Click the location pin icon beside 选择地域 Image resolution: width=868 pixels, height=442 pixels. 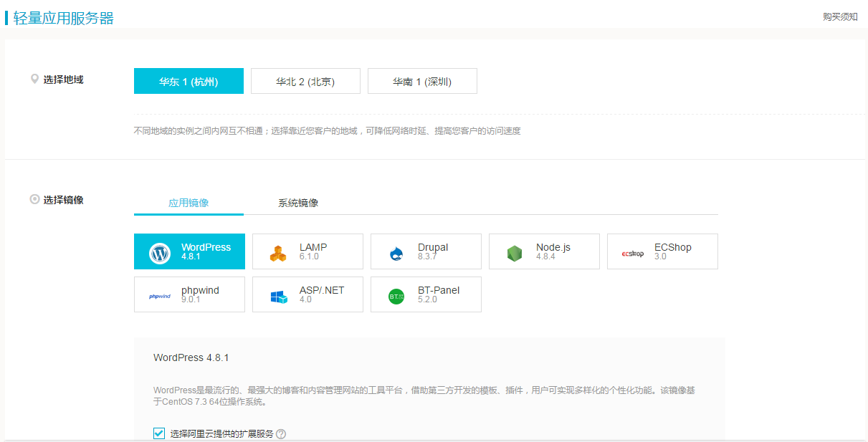click(x=34, y=79)
